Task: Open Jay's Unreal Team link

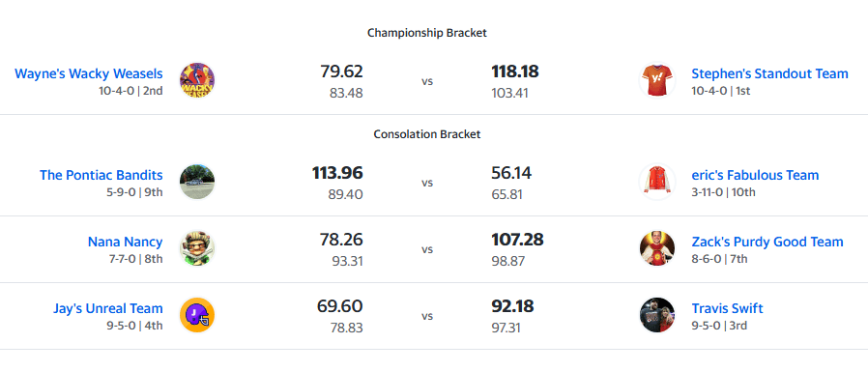Action: (108, 308)
